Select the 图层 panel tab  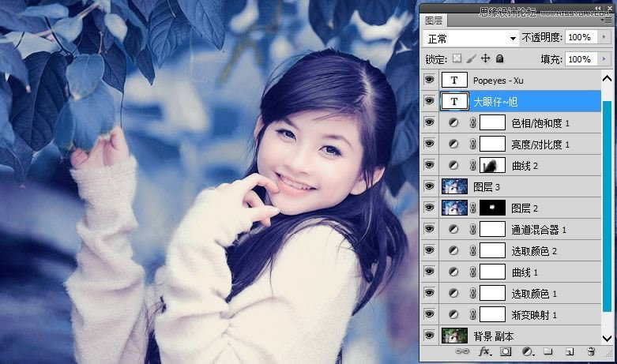(435, 21)
